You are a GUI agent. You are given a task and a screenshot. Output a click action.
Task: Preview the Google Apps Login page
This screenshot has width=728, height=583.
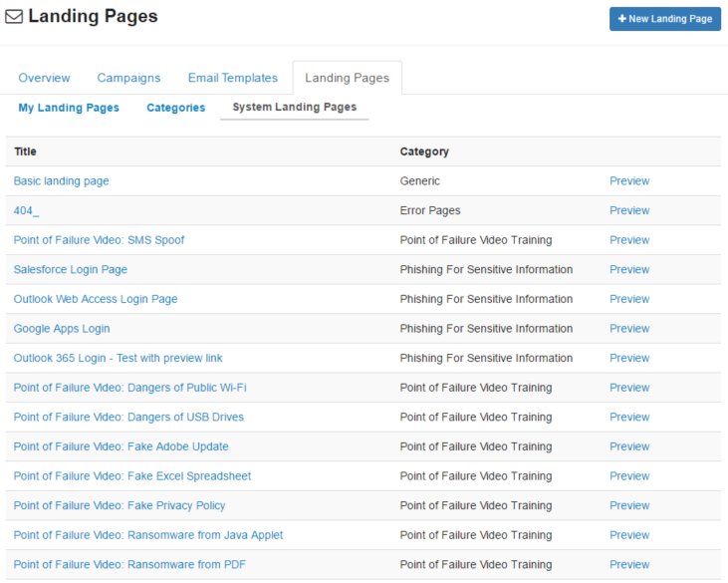pyautogui.click(x=629, y=329)
